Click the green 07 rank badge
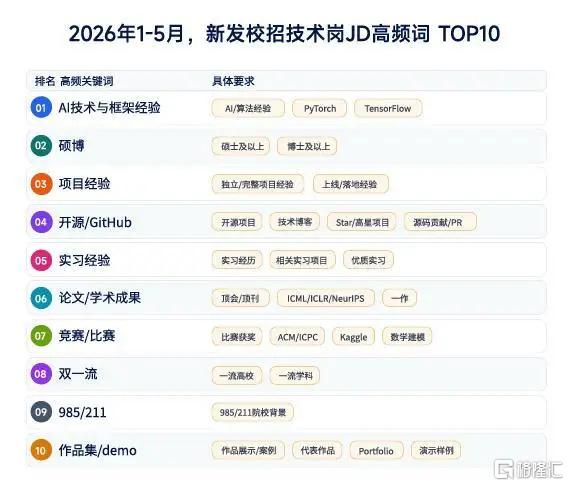 pos(41,336)
